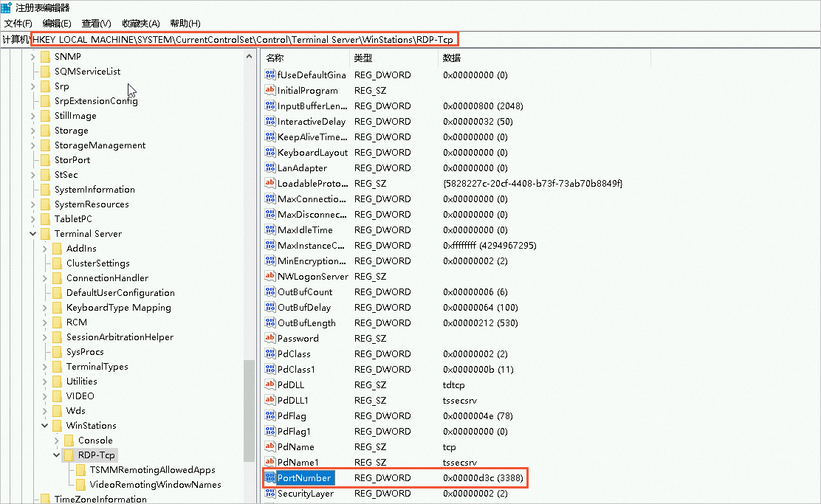Click the LoadableProto string value icon
This screenshot has width=821, height=504.
[269, 183]
